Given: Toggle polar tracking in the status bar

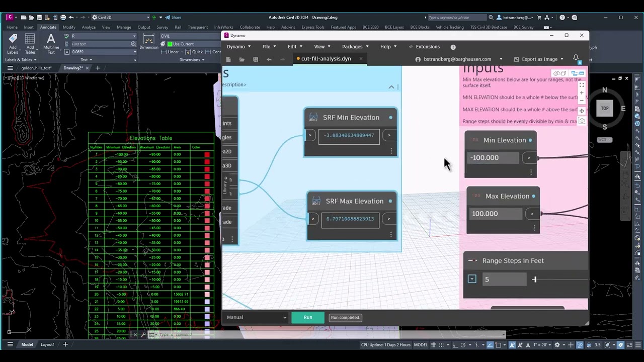Looking at the screenshot, I should [463, 345].
